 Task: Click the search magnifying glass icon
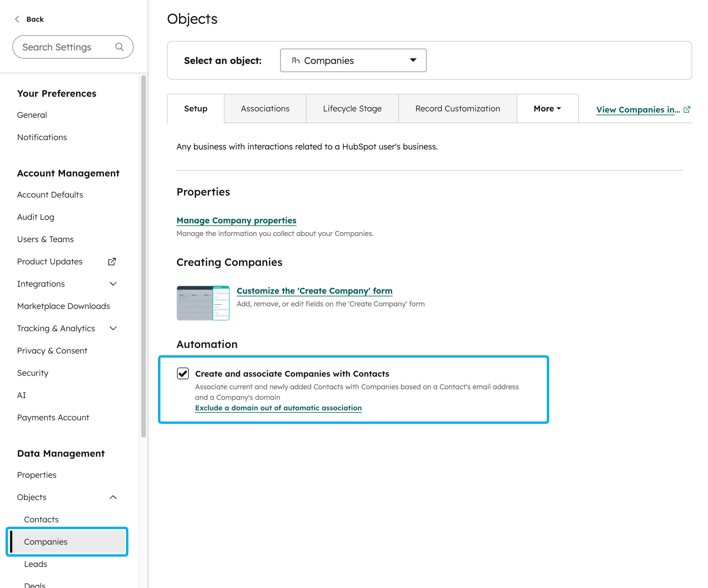point(120,47)
